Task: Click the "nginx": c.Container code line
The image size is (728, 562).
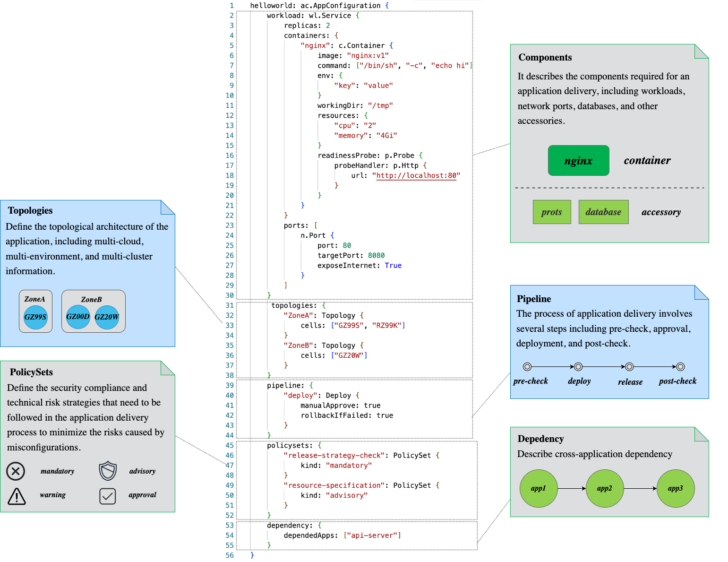Action: point(347,45)
